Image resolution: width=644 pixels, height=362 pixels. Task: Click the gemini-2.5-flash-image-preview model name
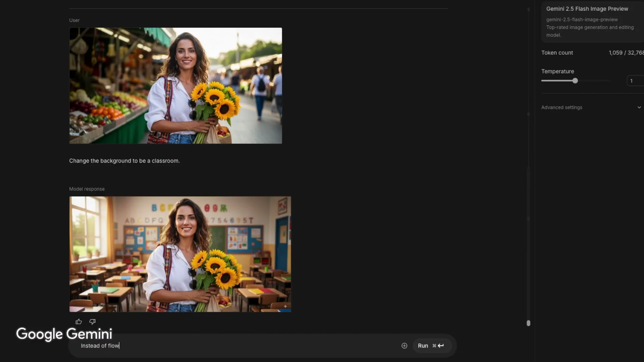coord(582,19)
